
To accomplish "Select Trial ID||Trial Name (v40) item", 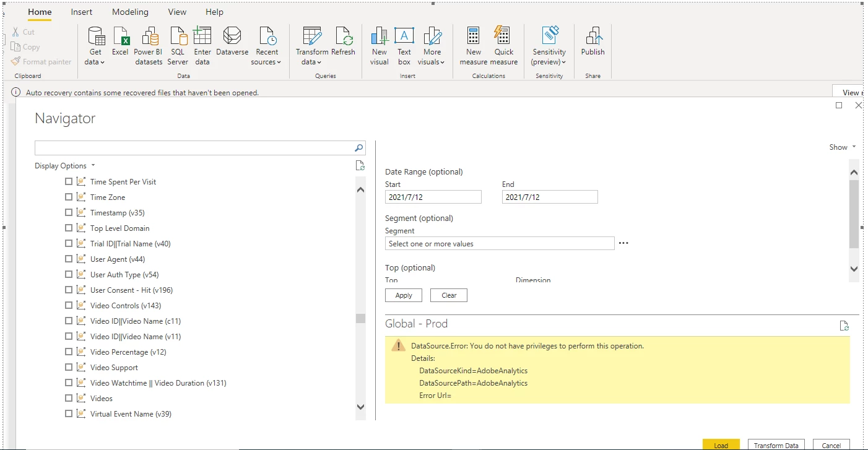I will click(131, 243).
